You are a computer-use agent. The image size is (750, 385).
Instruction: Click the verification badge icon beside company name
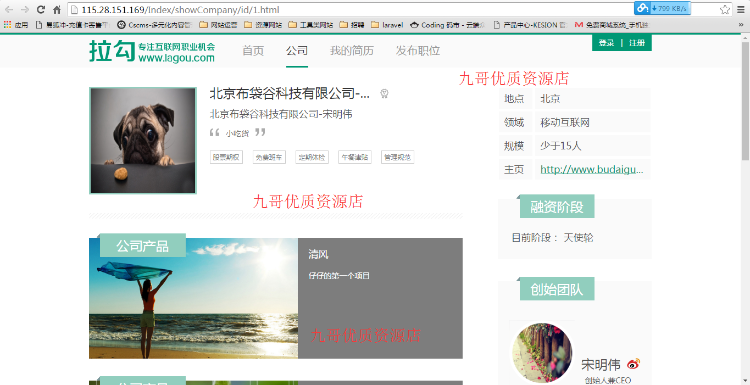(x=384, y=94)
